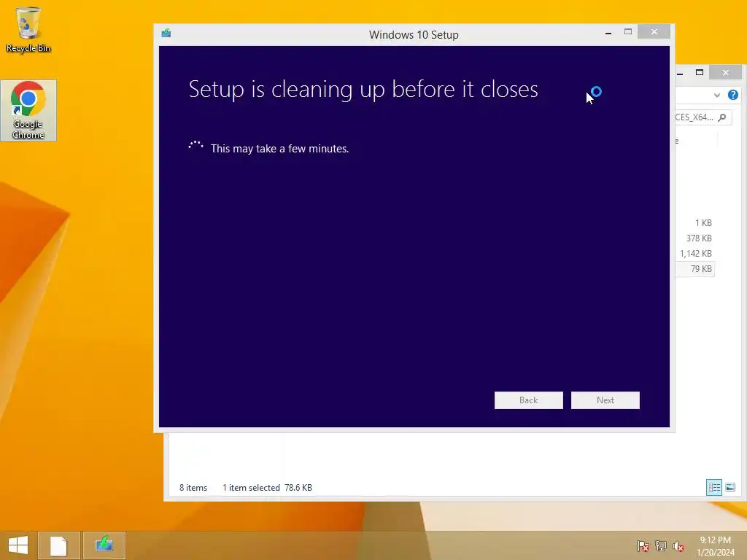Image resolution: width=747 pixels, height=560 pixels.
Task: Minimize the File Explorer window
Action: pos(680,73)
